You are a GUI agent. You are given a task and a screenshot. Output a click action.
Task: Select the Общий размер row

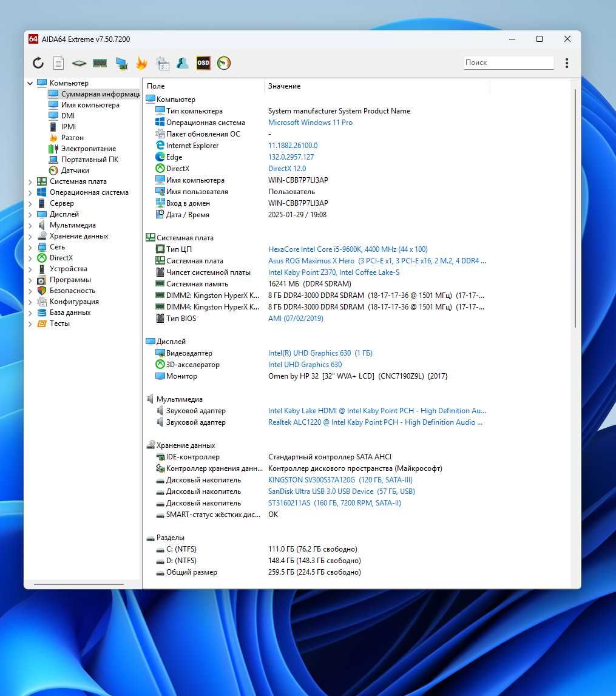(317, 573)
